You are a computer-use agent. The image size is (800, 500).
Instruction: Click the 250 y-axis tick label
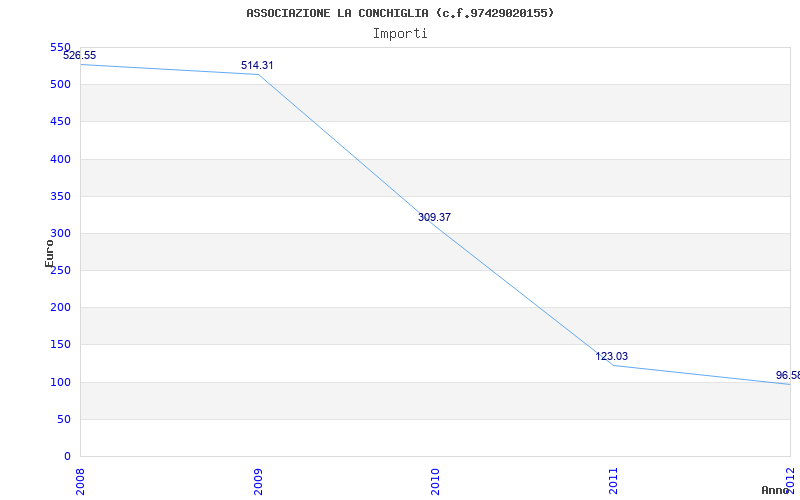61,271
